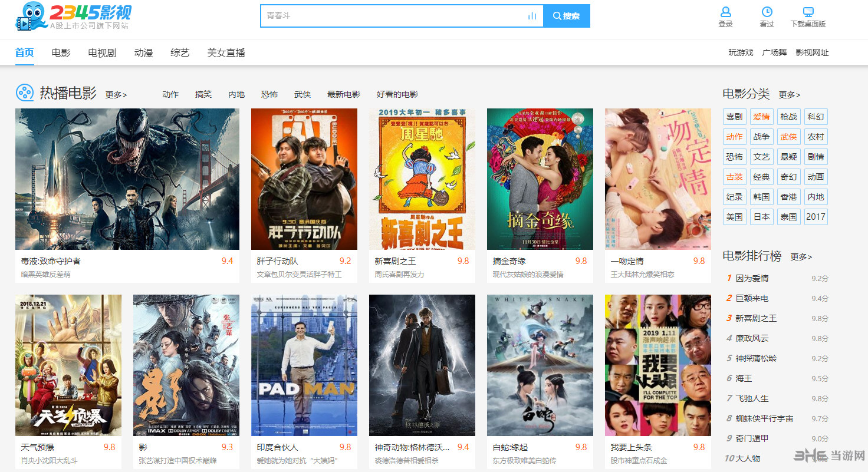868x472 pixels.
Task: Open the PAD MAN poster
Action: [x=304, y=365]
